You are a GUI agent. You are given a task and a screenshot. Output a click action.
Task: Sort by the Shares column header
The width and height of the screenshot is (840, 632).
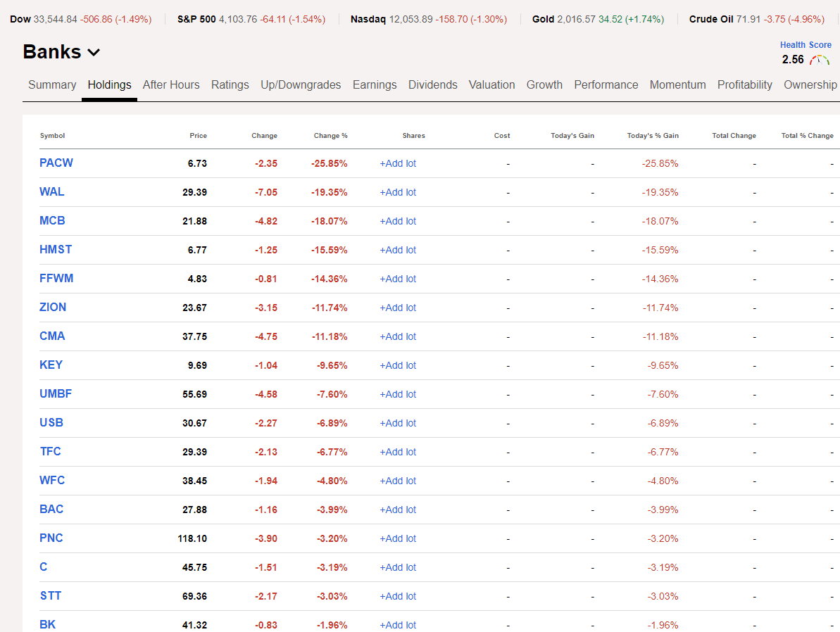click(413, 136)
